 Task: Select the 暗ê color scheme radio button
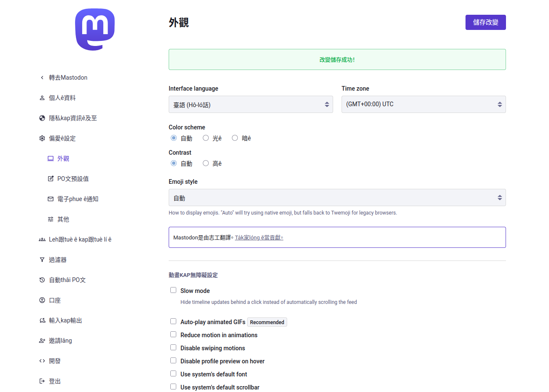[235, 138]
